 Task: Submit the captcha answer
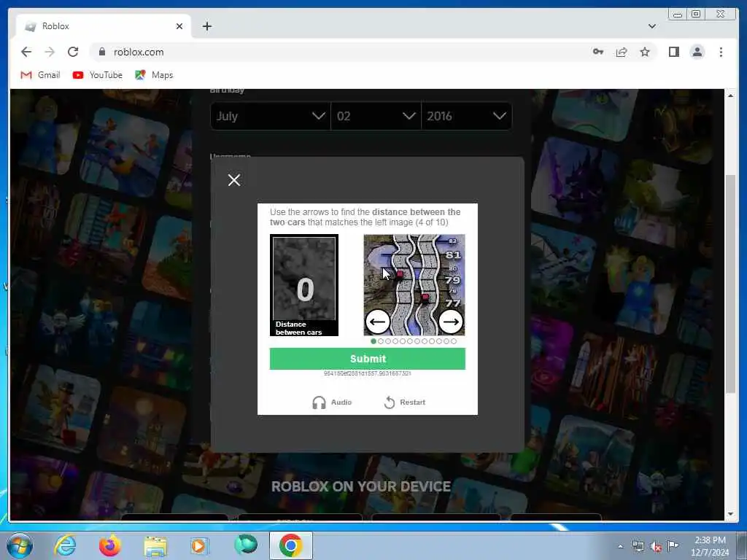(x=368, y=359)
